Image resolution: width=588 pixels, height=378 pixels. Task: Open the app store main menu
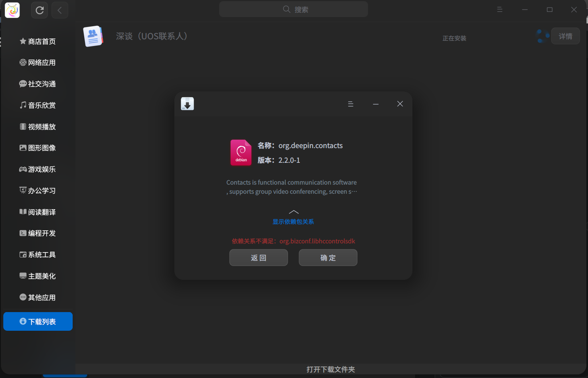click(x=499, y=9)
